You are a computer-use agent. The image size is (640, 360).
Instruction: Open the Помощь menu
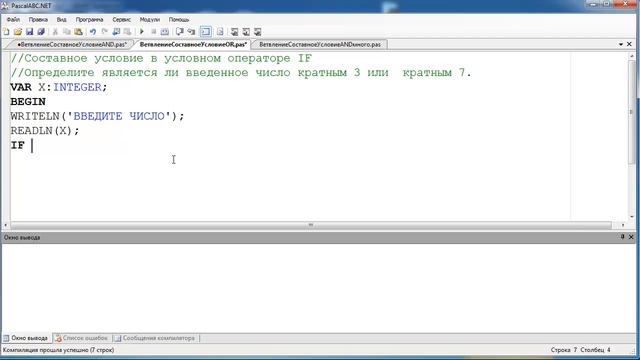tap(179, 19)
